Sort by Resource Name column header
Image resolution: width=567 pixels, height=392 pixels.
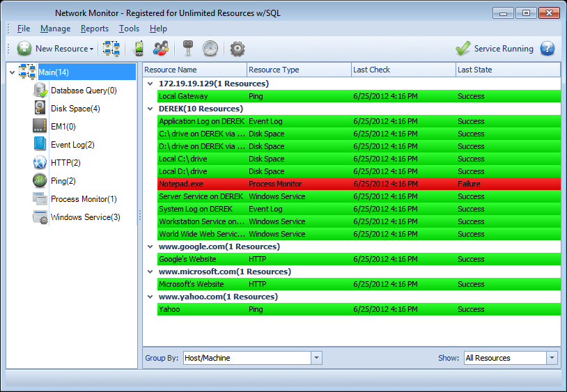coord(195,70)
